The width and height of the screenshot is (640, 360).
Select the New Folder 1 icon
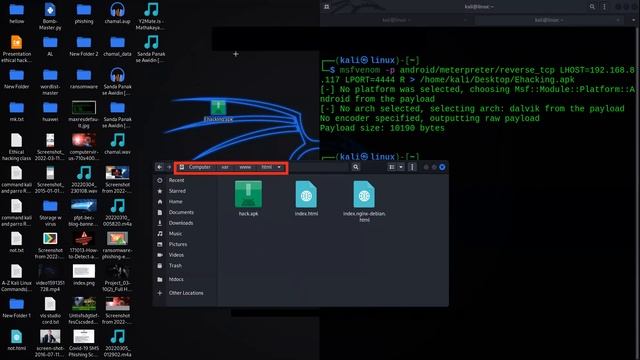pos(16,307)
